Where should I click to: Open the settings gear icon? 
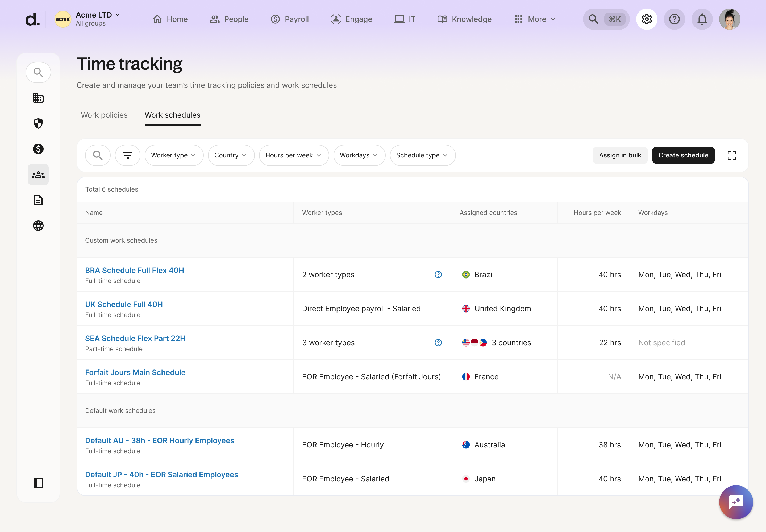pyautogui.click(x=646, y=19)
